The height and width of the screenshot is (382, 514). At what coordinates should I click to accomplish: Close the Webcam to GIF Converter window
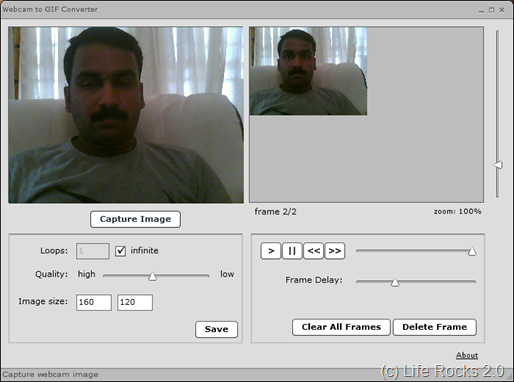pos(502,10)
